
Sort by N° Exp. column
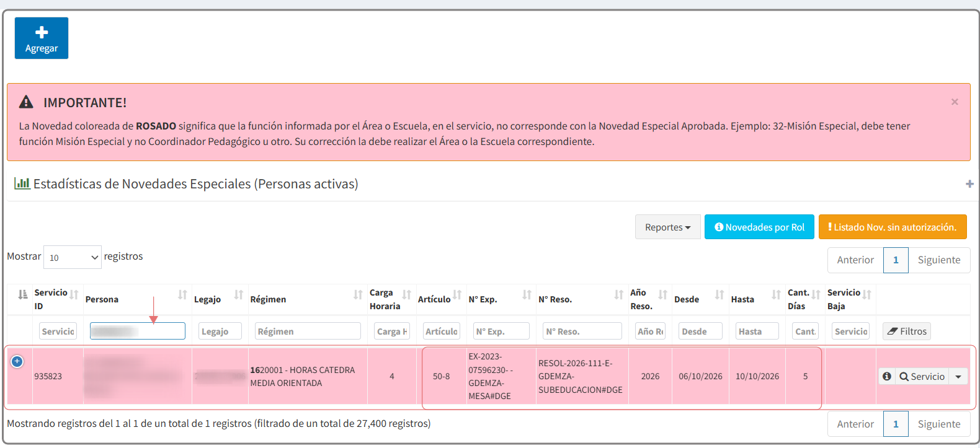pos(500,299)
